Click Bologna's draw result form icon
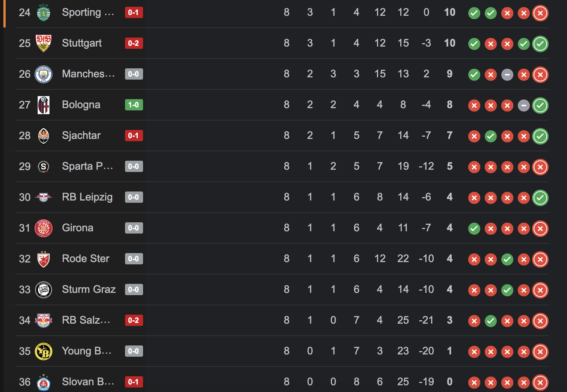567x392 pixels. [x=524, y=106]
